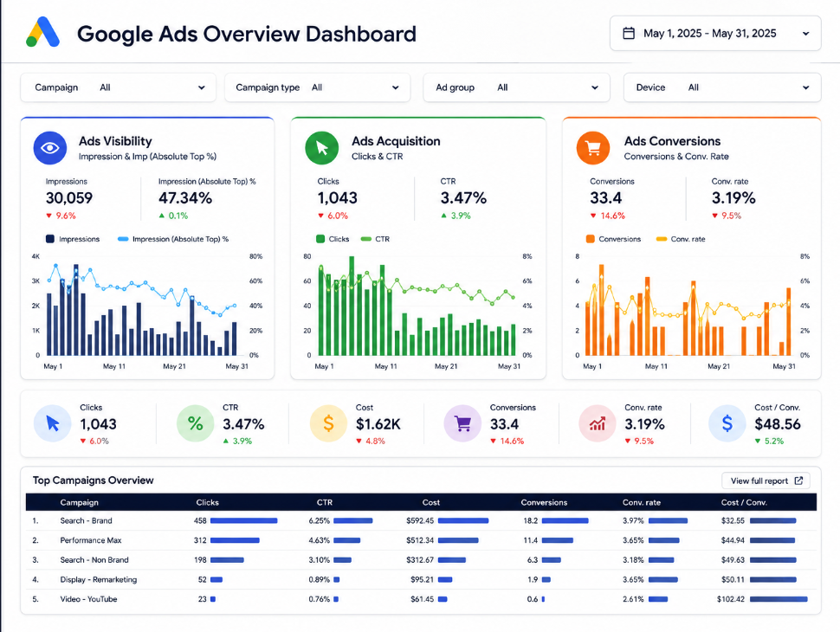Image resolution: width=840 pixels, height=632 pixels.
Task: Click the 3.47% CTR value in Ads Acquisition
Action: [x=463, y=198]
